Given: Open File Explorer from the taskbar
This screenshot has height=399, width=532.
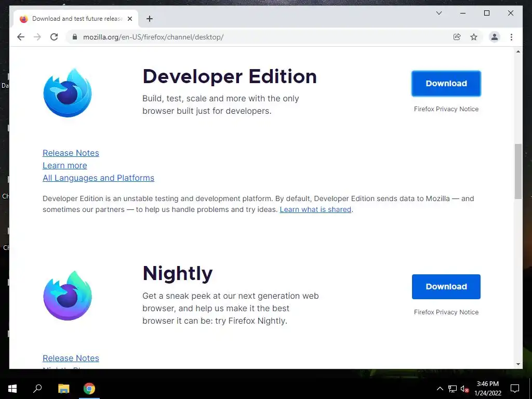Looking at the screenshot, I should [63, 389].
